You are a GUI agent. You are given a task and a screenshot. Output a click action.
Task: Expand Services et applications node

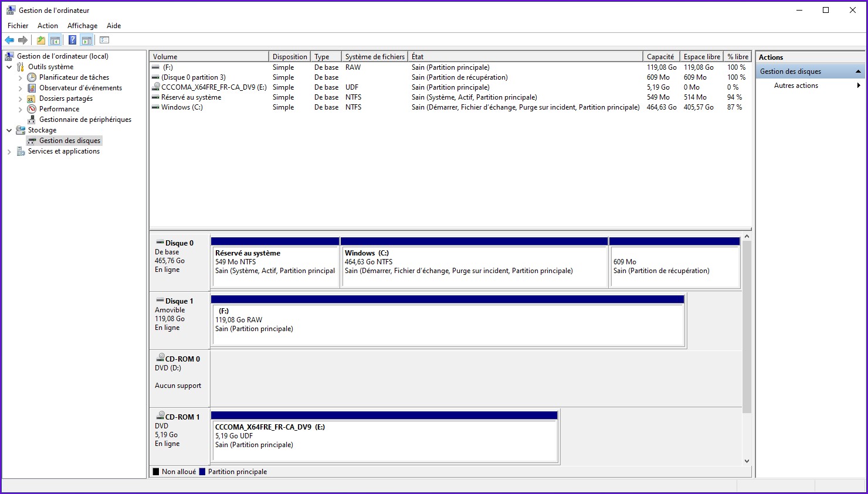[x=9, y=152]
